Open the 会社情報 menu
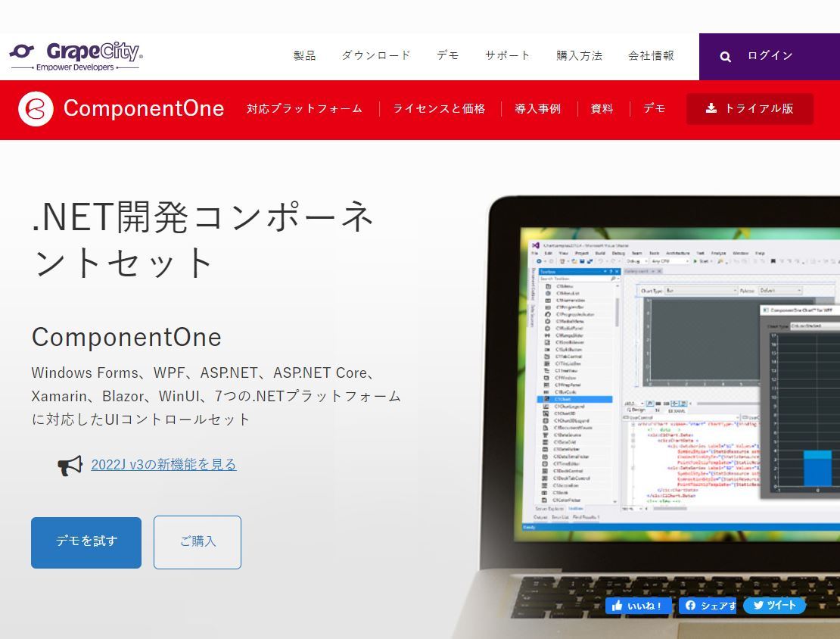840x639 pixels. 651,56
